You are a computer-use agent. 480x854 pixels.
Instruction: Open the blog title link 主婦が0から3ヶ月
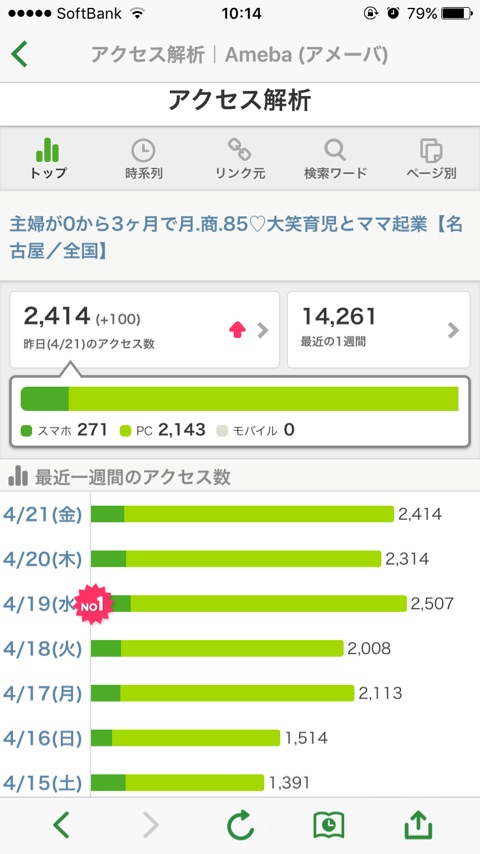coord(236,237)
